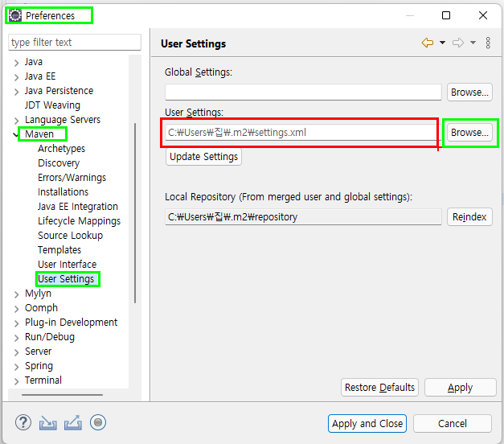Expand the Language Servers node
Image resolution: width=504 pixels, height=444 pixels.
(x=16, y=121)
